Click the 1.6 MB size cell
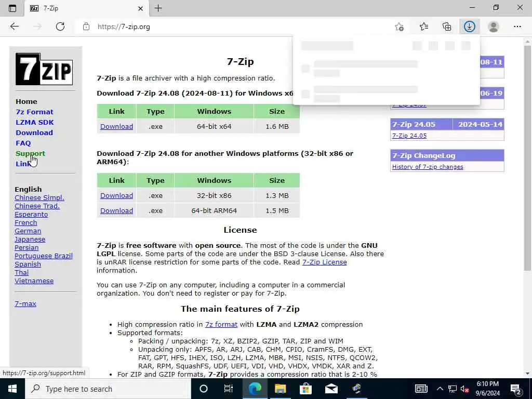Image resolution: width=532 pixels, height=399 pixels. pos(277,127)
